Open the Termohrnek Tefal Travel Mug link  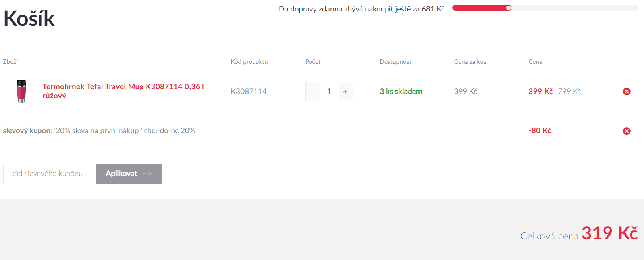(x=123, y=91)
